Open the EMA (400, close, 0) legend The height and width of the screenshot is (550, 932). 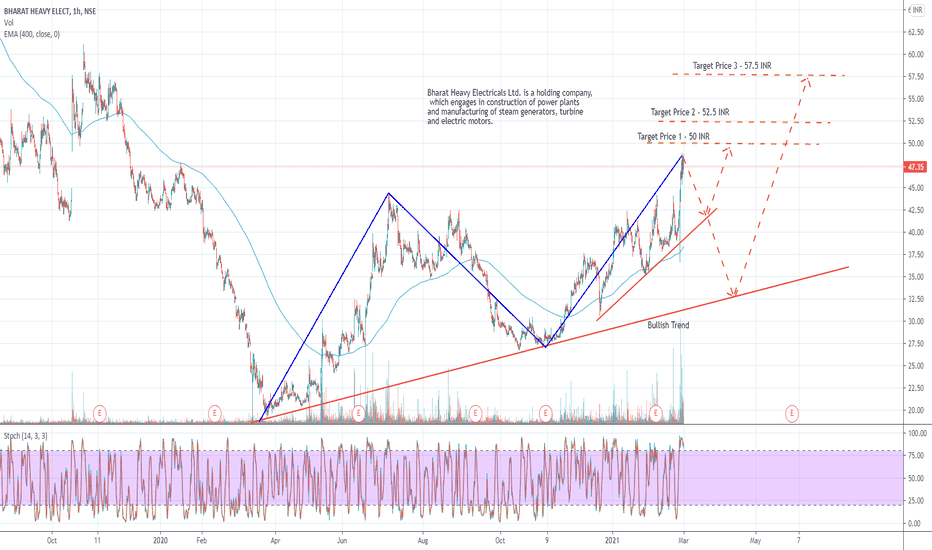tap(32, 34)
